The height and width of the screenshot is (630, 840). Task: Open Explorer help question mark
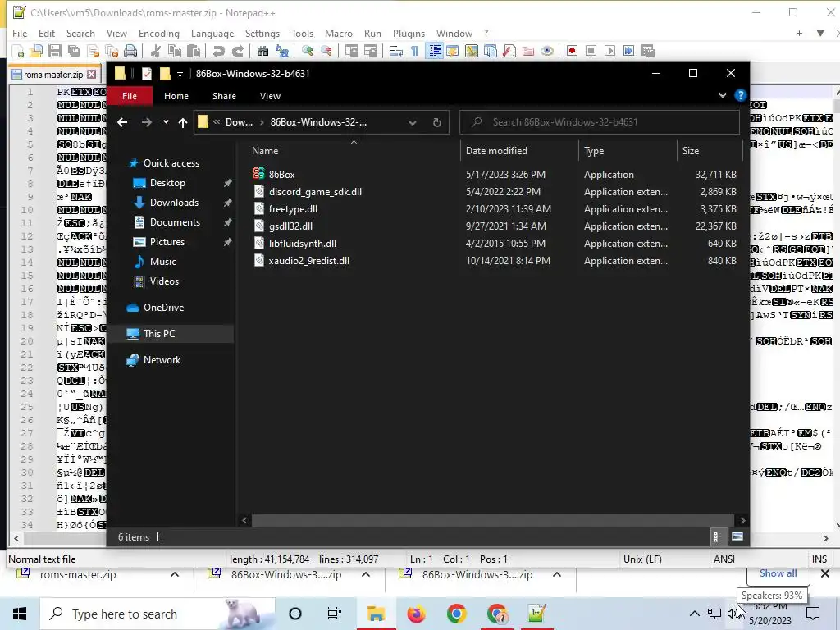[740, 95]
